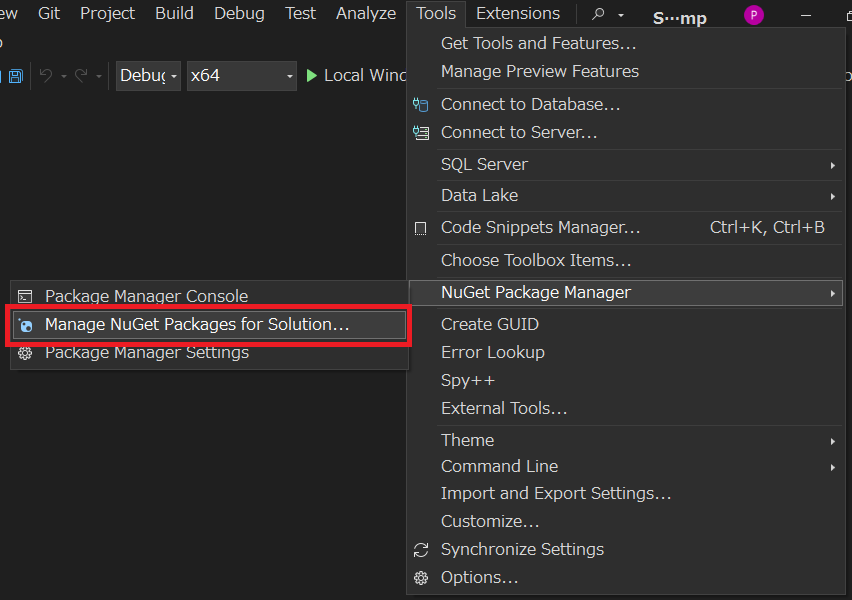Click the Package Manager Settings gear icon
Screen dimensions: 852x600
pos(26,352)
